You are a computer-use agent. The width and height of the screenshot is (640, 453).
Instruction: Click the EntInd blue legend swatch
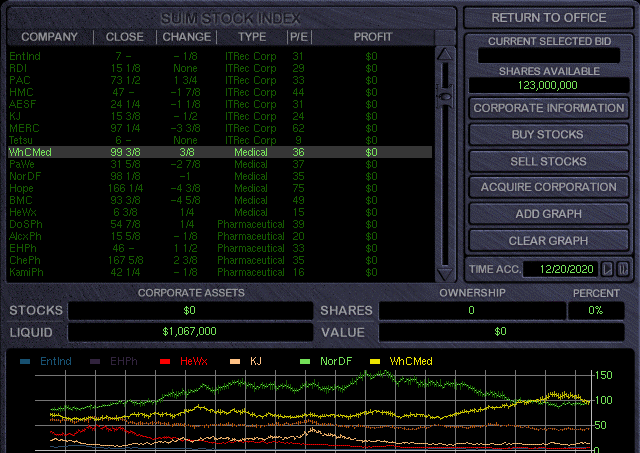(x=26, y=360)
